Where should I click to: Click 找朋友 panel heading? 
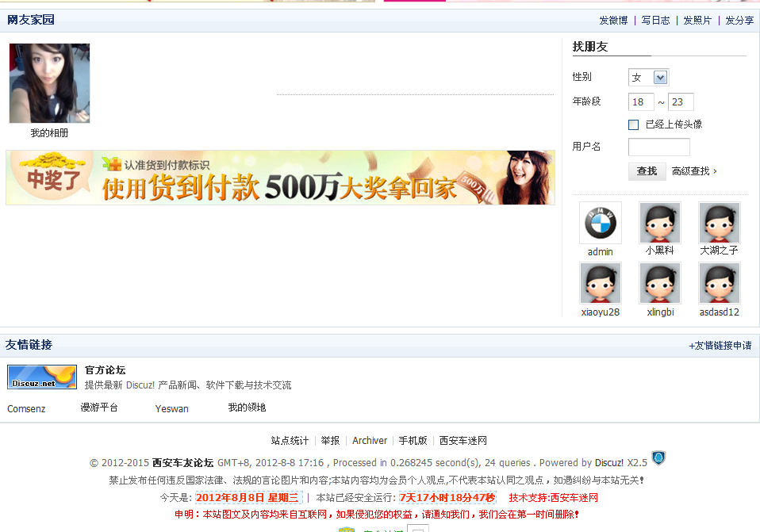click(x=590, y=47)
